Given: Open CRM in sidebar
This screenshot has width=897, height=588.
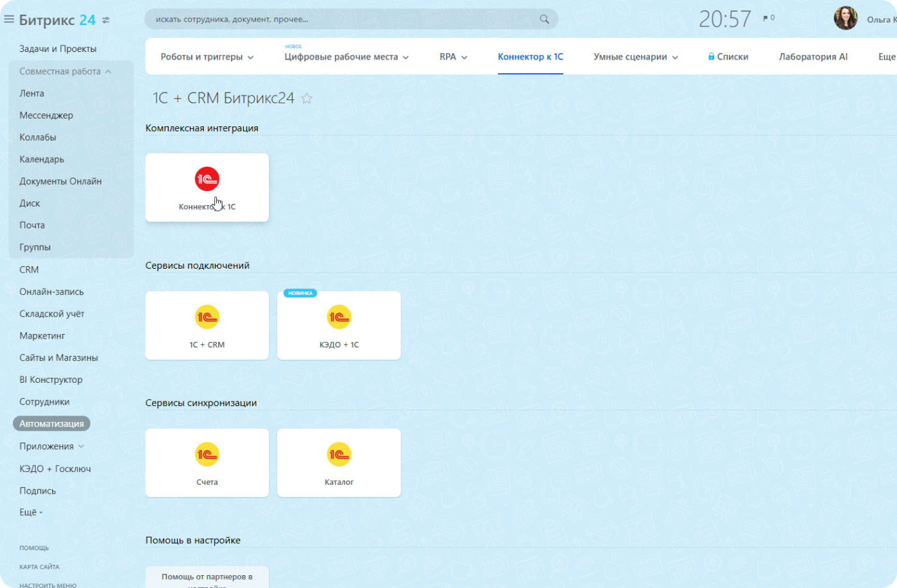Looking at the screenshot, I should click(29, 269).
